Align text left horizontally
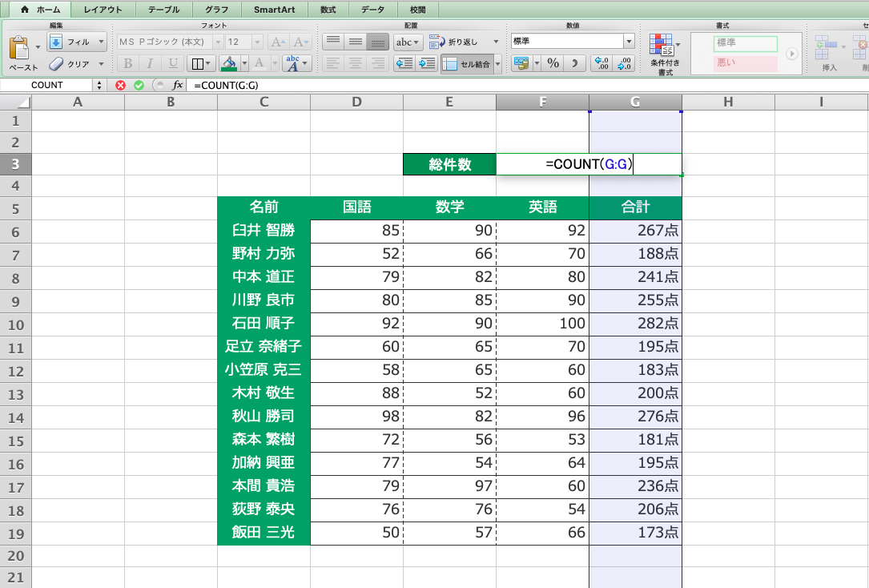 tap(333, 64)
